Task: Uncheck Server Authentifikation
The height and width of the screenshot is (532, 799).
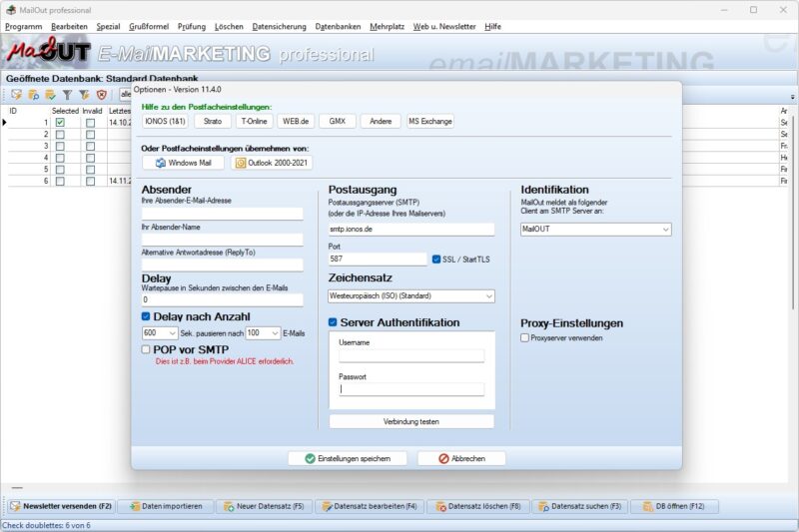Action: coord(333,322)
